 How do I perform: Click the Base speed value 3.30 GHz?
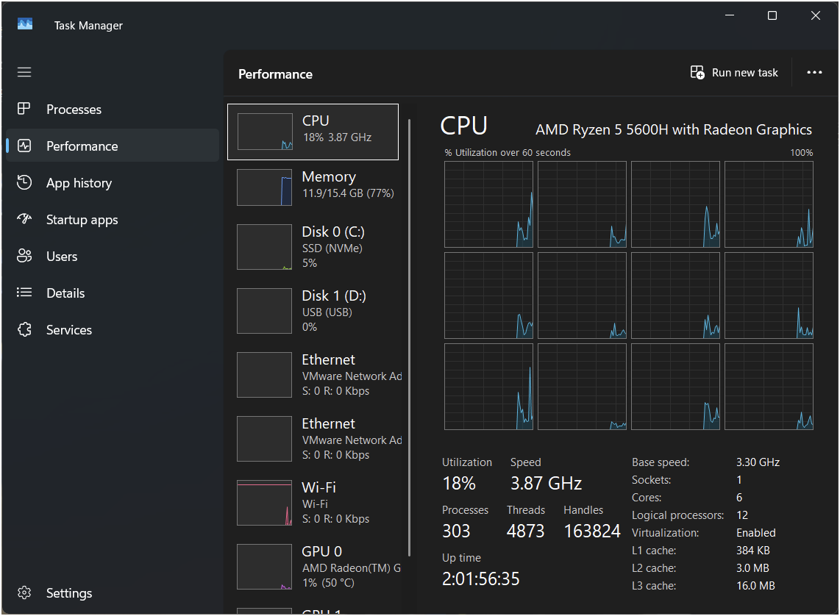pyautogui.click(x=758, y=462)
